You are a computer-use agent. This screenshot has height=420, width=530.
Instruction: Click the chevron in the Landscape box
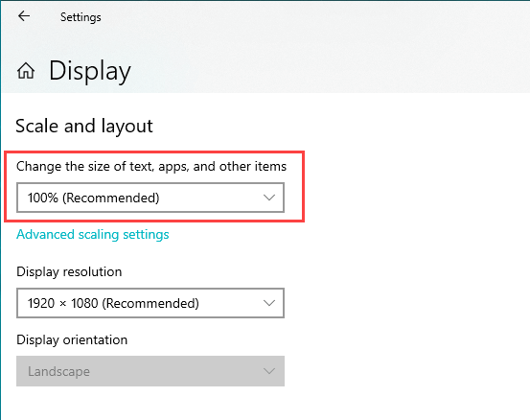coord(269,371)
